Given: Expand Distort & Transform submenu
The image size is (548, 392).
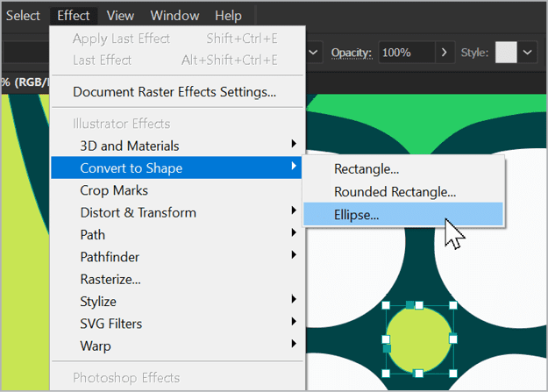Looking at the screenshot, I should [176, 212].
